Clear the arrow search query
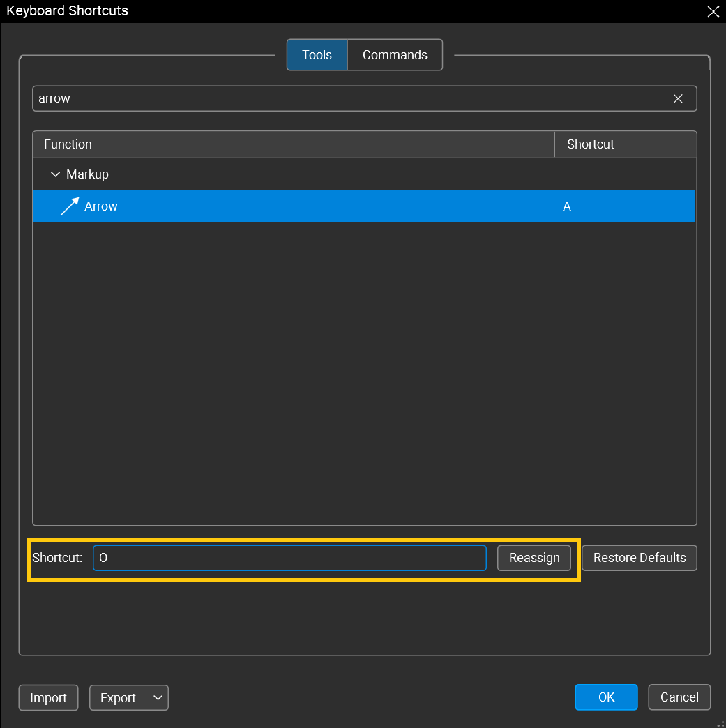 [677, 98]
